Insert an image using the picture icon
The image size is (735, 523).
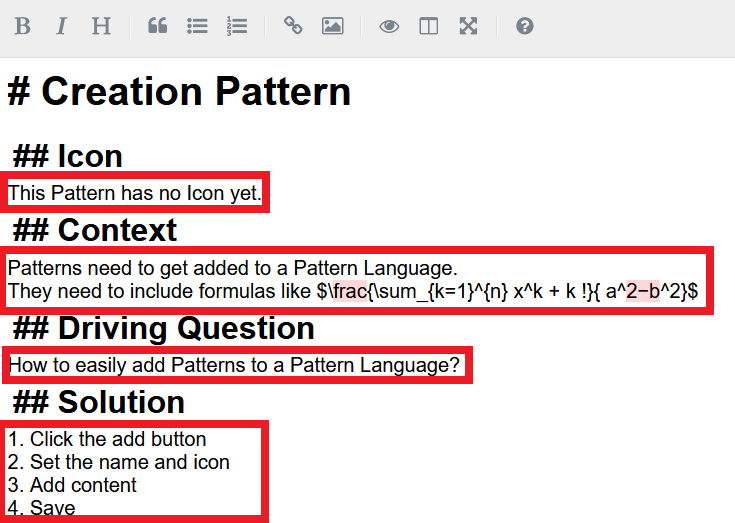pyautogui.click(x=332, y=26)
